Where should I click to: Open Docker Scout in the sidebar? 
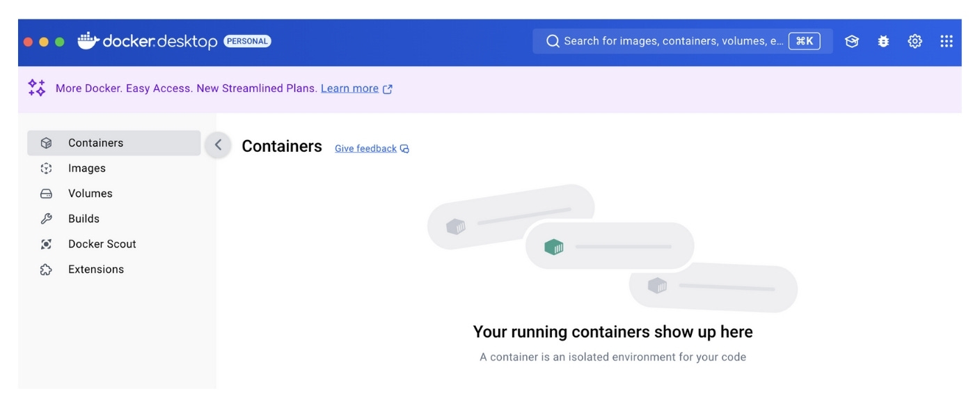click(x=114, y=244)
